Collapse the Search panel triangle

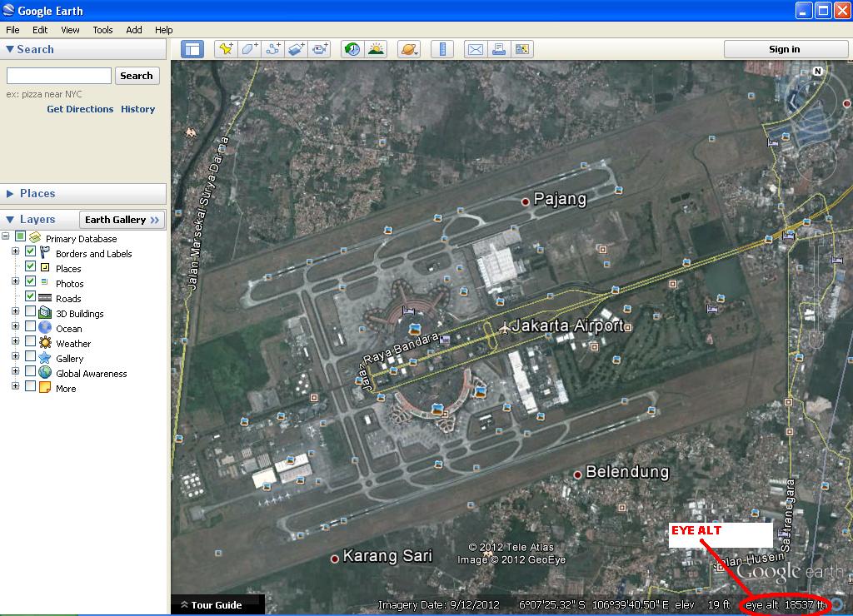(x=10, y=49)
